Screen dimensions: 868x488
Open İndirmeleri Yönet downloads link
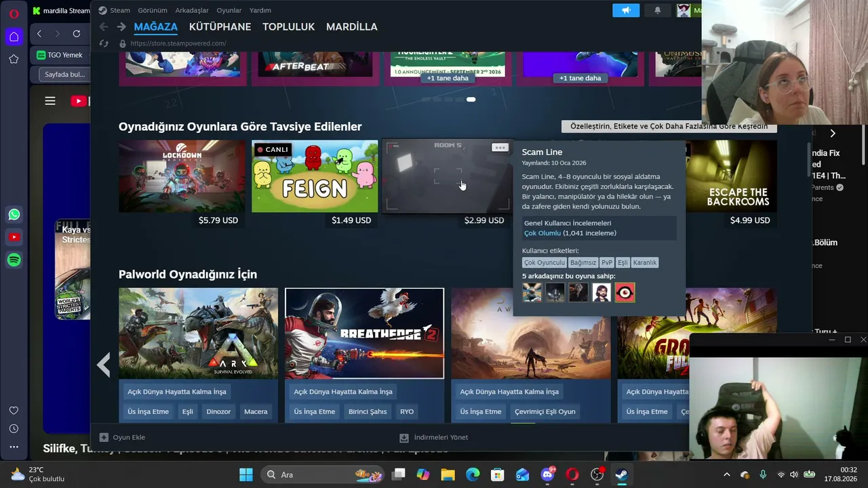pos(441,437)
